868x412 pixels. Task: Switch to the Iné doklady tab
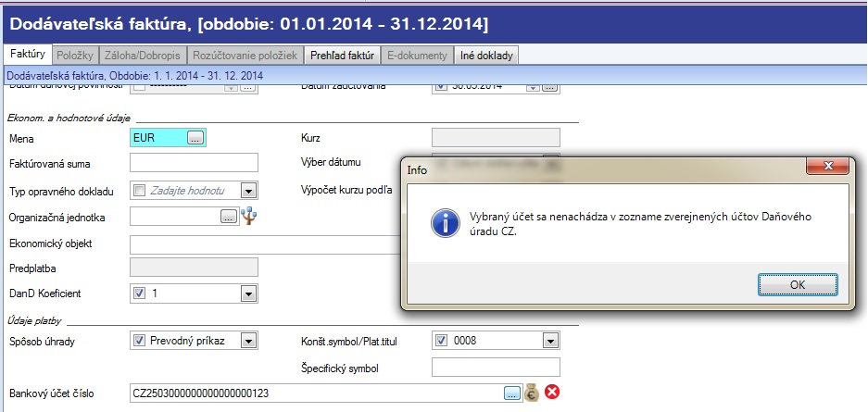pos(486,56)
